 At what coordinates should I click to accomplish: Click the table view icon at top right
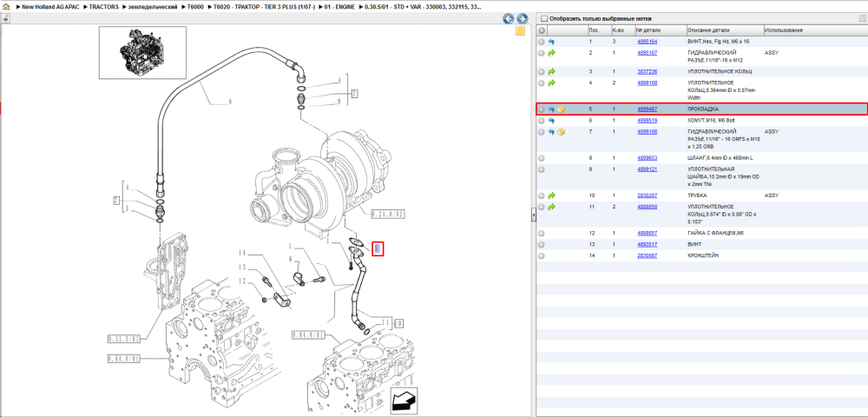point(861,18)
